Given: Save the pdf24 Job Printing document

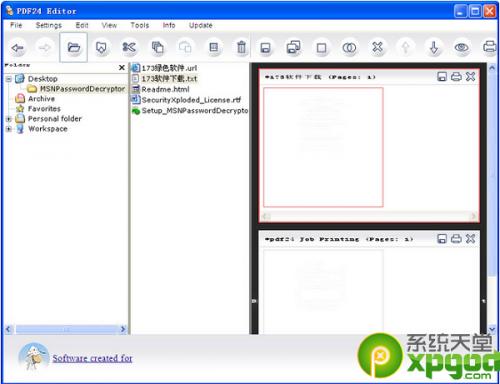Looking at the screenshot, I should 442,238.
